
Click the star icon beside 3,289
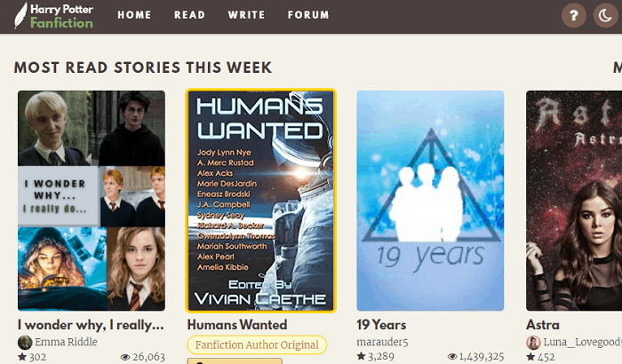pyautogui.click(x=361, y=356)
